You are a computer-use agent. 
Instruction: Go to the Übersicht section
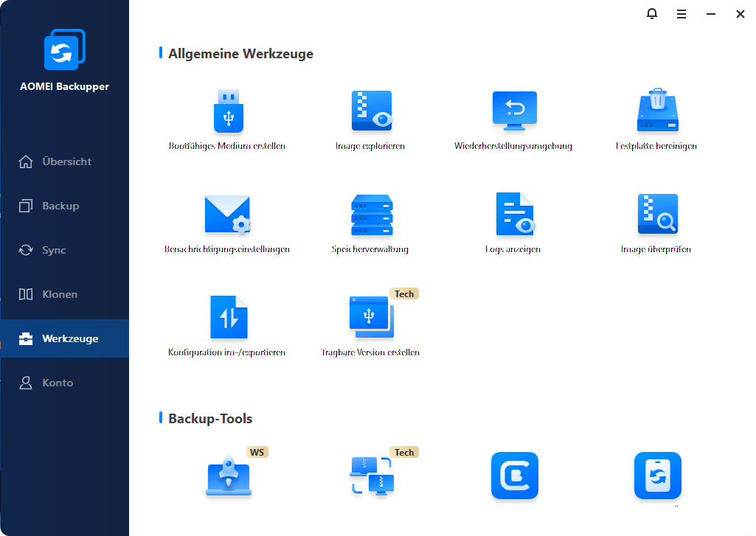click(x=65, y=162)
